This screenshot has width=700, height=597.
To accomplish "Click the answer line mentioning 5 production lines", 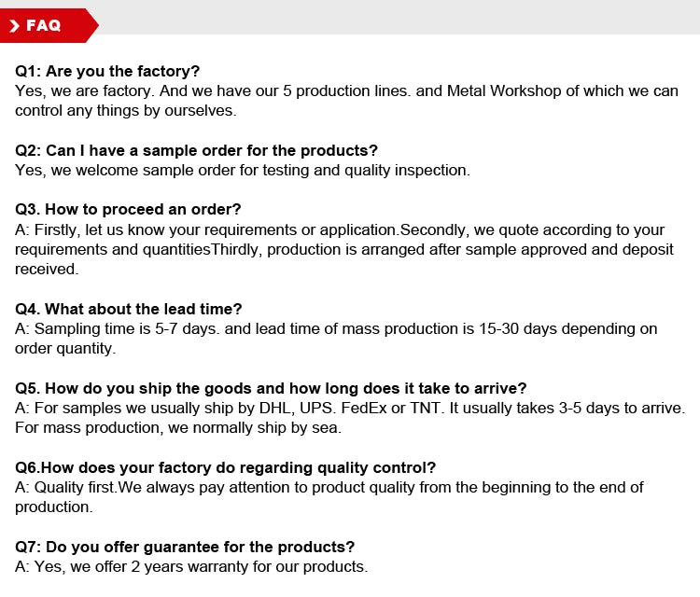I will tap(346, 91).
